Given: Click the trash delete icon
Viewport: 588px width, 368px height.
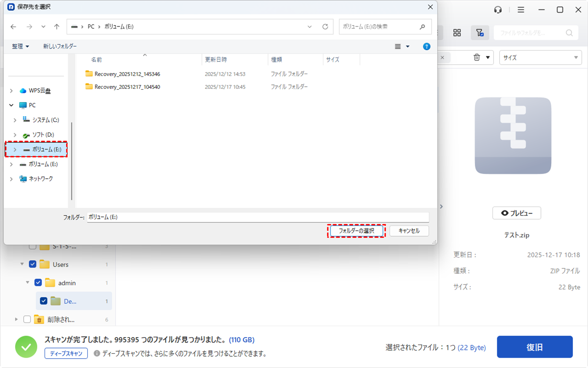Looking at the screenshot, I should (477, 57).
